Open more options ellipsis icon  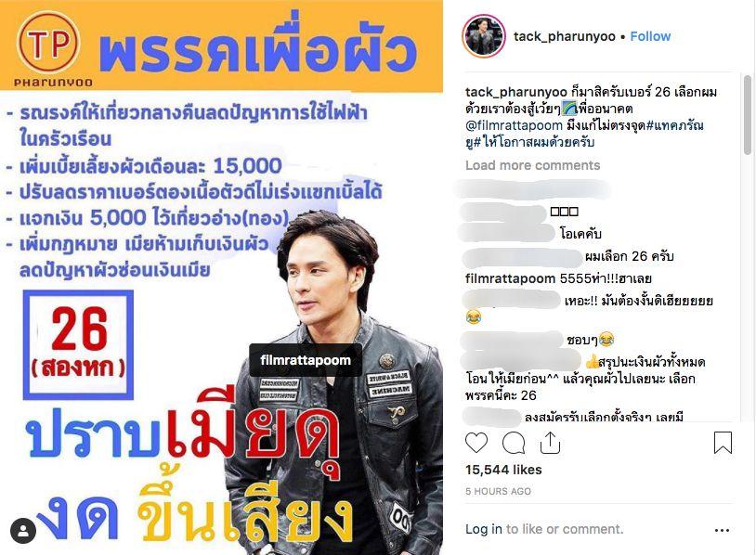click(x=722, y=531)
